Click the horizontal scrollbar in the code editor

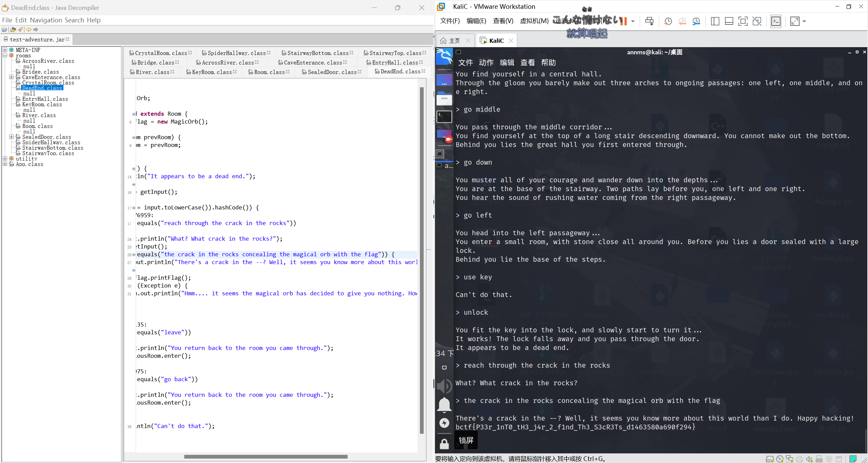pyautogui.click(x=266, y=457)
